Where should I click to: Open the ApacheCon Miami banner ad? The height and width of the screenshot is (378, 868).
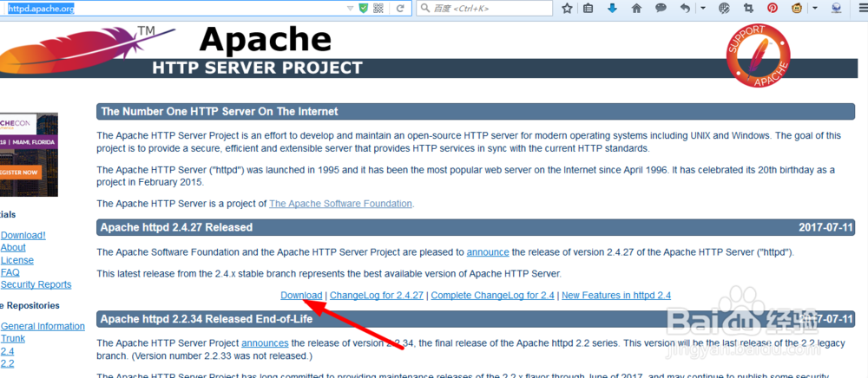pyautogui.click(x=29, y=154)
